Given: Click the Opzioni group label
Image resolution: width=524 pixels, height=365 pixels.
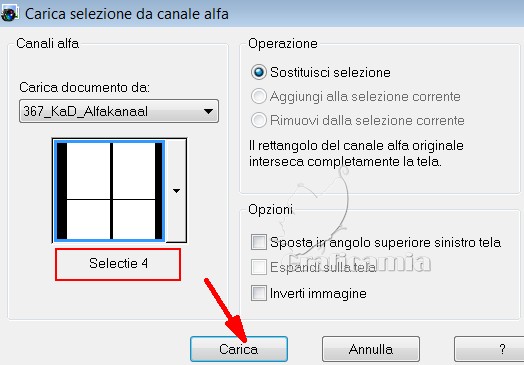Looking at the screenshot, I should click(x=270, y=210).
